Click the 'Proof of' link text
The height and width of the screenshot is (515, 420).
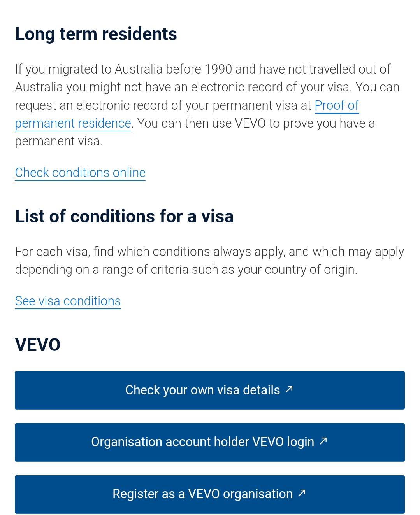click(x=336, y=105)
